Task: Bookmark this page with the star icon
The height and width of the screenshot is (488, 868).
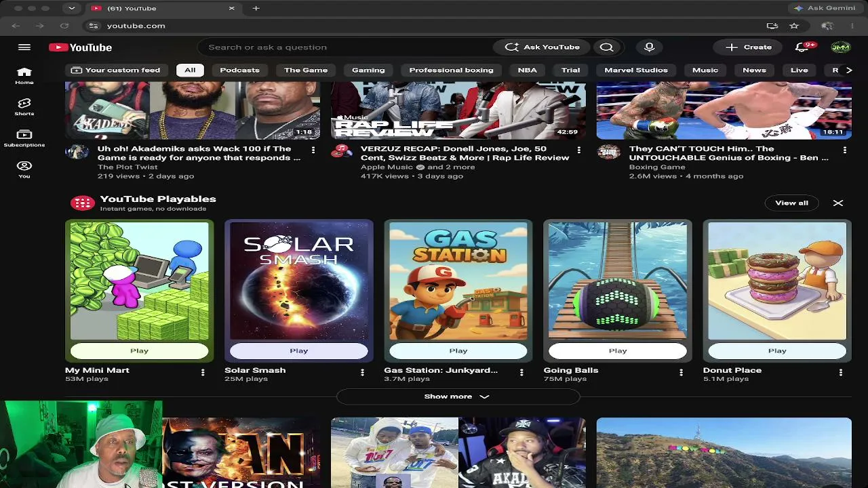Action: pos(794,26)
